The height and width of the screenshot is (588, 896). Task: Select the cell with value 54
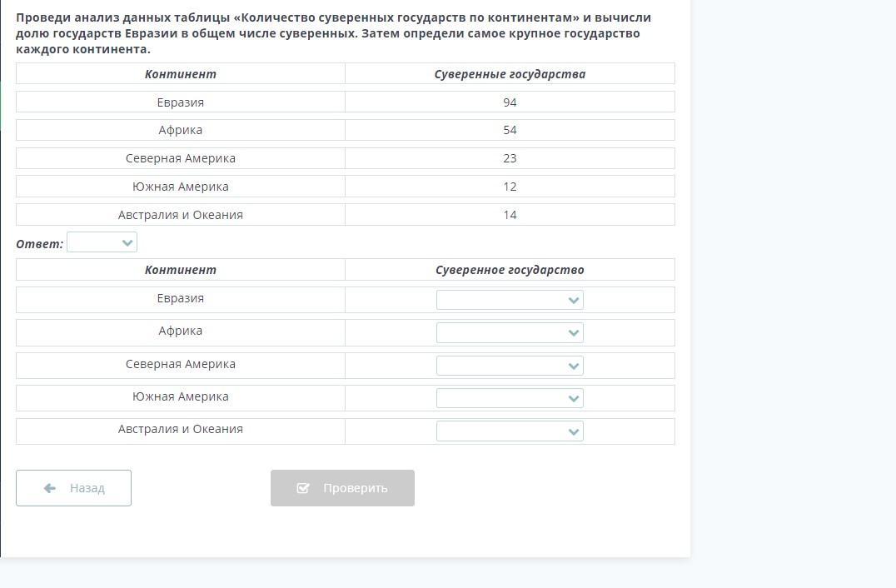[x=510, y=130]
